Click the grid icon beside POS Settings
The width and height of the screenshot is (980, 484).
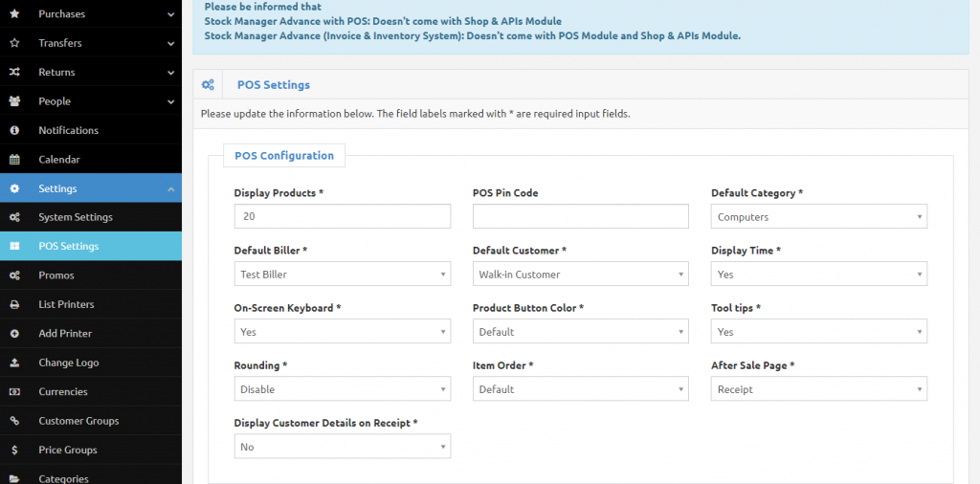[14, 246]
